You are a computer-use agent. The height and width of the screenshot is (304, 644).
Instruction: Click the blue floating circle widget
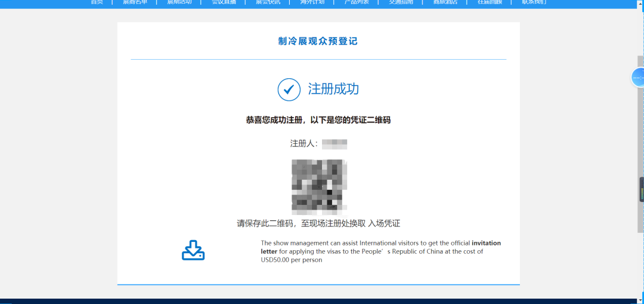tap(638, 77)
